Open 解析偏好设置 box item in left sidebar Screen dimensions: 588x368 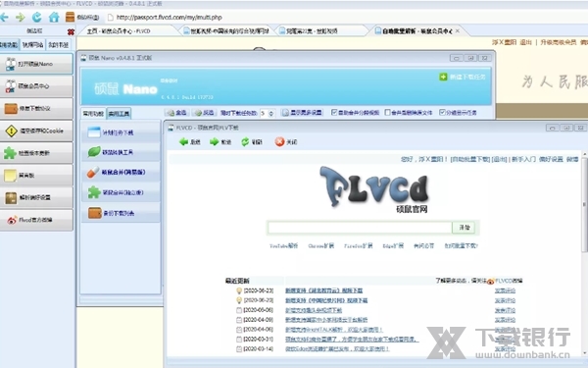36,197
